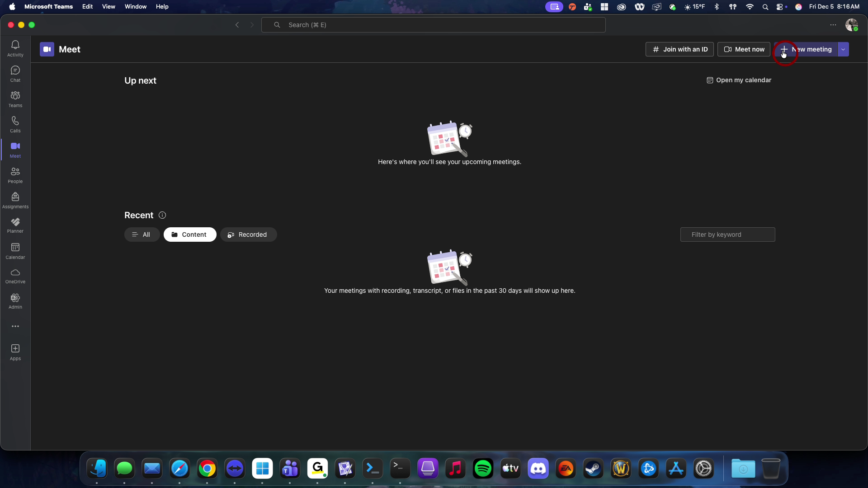Open the Activity feed in sidebar
Viewport: 868px width, 488px height.
pyautogui.click(x=15, y=48)
